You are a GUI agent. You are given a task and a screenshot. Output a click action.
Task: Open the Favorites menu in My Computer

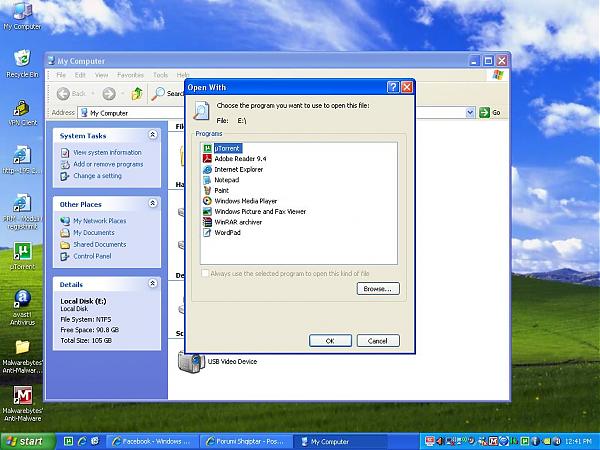[x=130, y=75]
